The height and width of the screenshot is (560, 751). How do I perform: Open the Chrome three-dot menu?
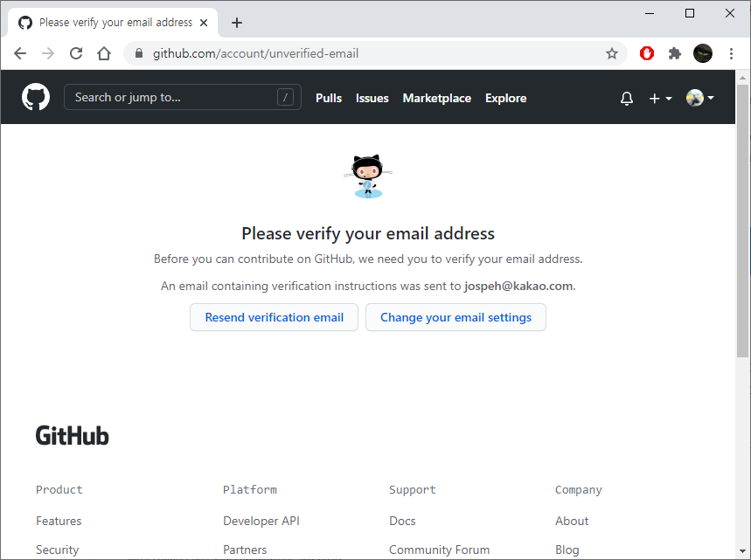[731, 53]
